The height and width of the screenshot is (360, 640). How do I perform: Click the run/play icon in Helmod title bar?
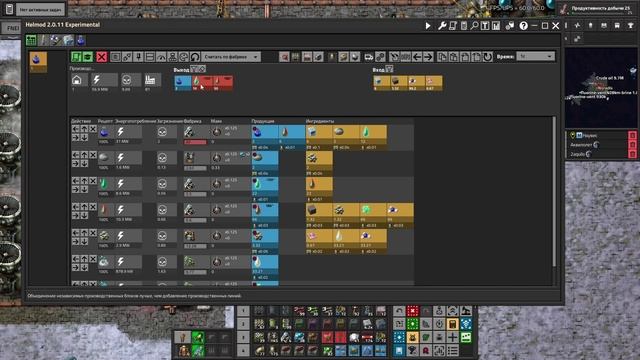pos(428,26)
